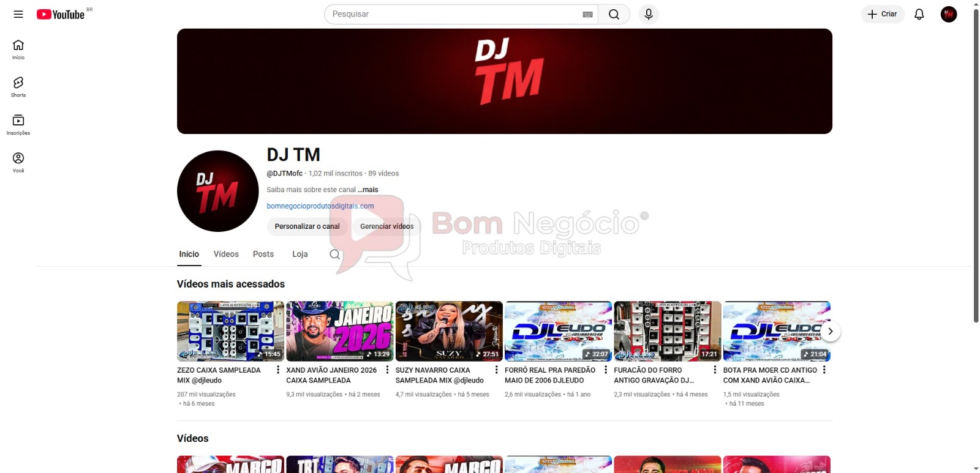Open options for FORRÓ REAL PRA PAREDÃO video

pyautogui.click(x=606, y=370)
